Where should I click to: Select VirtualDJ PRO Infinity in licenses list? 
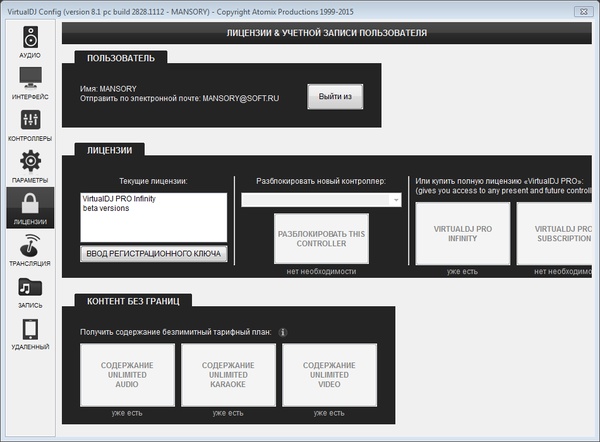click(x=119, y=199)
